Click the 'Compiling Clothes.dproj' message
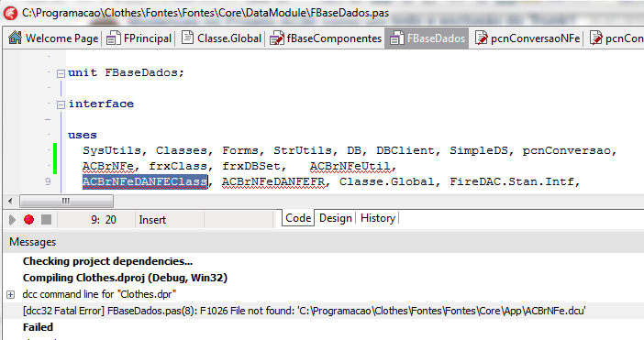The width and height of the screenshot is (644, 340). pos(125,278)
